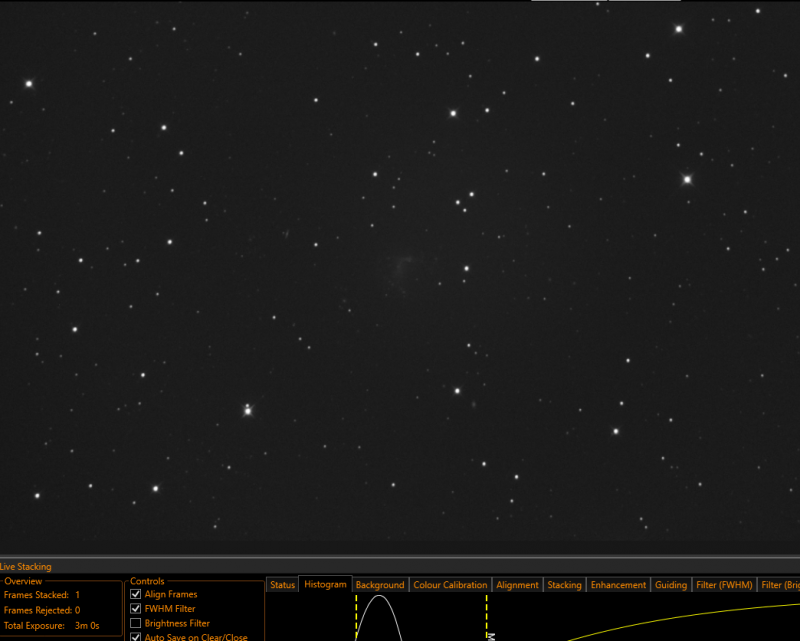Image resolution: width=800 pixels, height=641 pixels.
Task: Click the Total Exposure 3m 0s value
Action: (87, 625)
